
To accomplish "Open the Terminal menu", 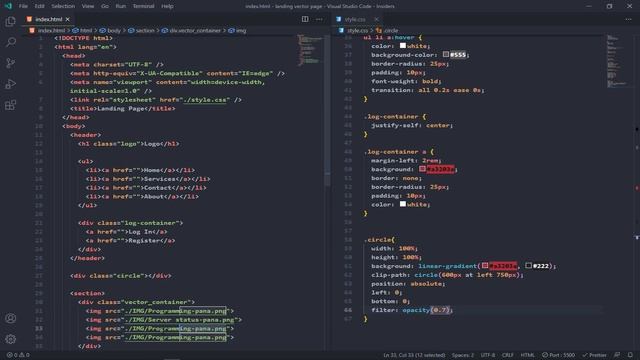I will point(143,6).
